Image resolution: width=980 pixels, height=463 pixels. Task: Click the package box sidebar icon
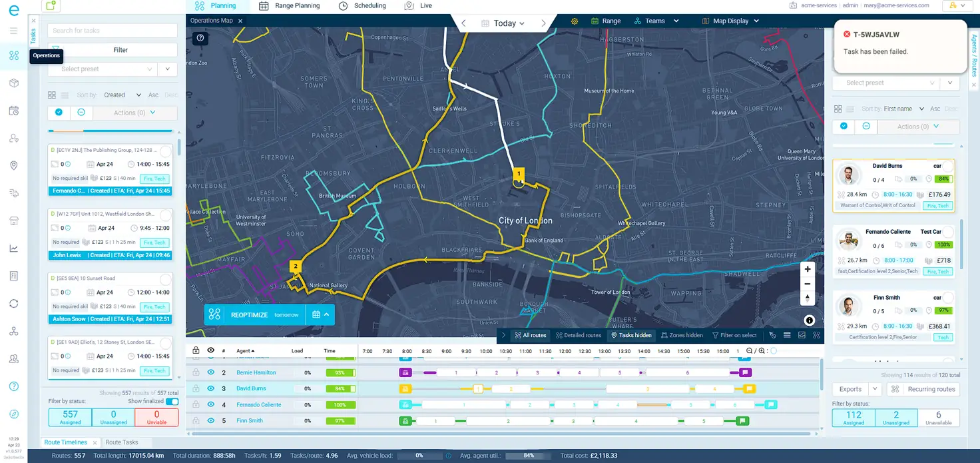click(x=13, y=83)
